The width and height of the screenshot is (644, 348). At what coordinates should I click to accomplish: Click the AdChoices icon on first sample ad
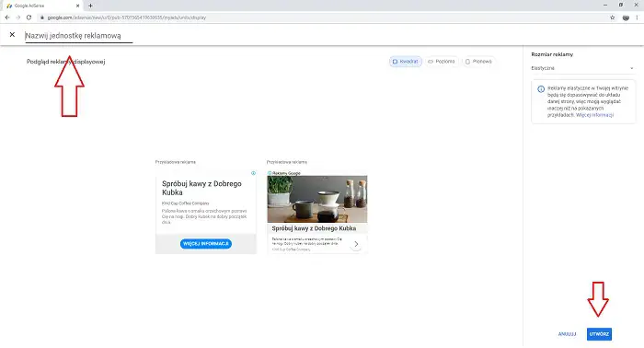(x=253, y=173)
